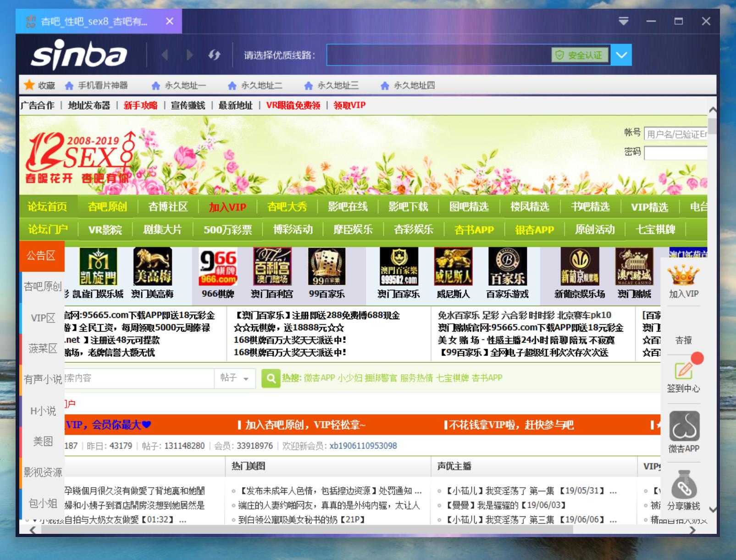Viewport: 736px width, 560px height.
Task: Click the green magnifier search button
Action: tap(271, 378)
